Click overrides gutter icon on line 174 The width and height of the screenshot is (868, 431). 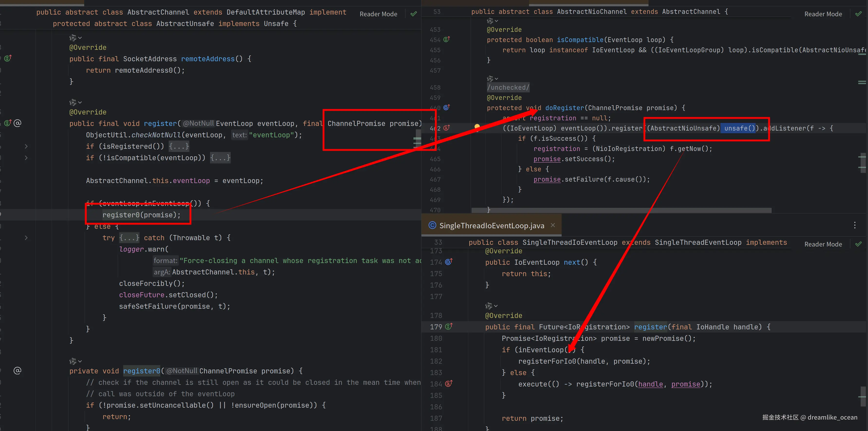pos(448,262)
